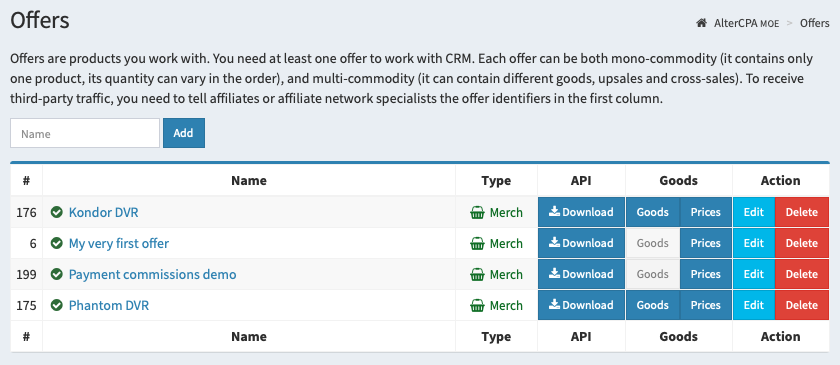Click the Add offer button
The image size is (840, 365).
(184, 133)
